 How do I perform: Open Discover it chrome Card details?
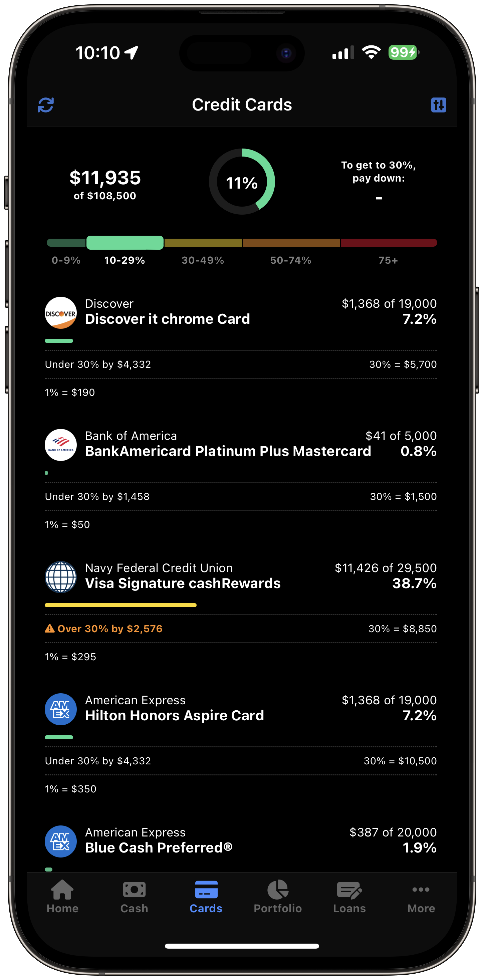click(168, 319)
